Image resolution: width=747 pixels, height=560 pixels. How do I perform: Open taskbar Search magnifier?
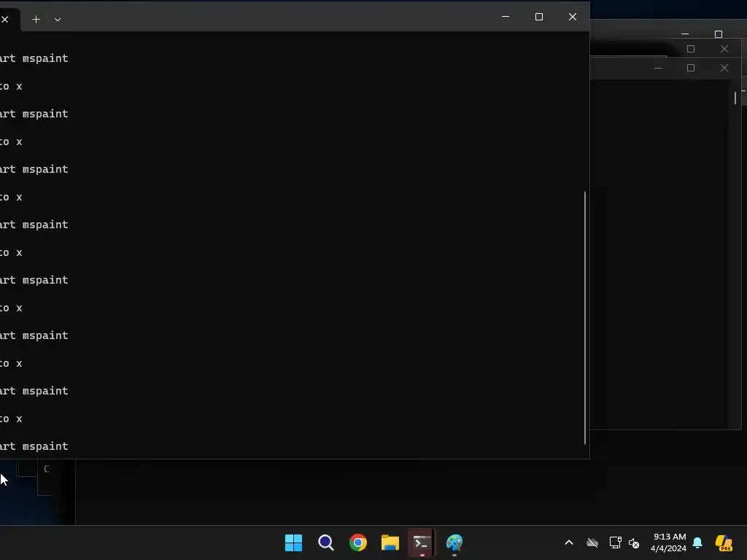coord(326,542)
